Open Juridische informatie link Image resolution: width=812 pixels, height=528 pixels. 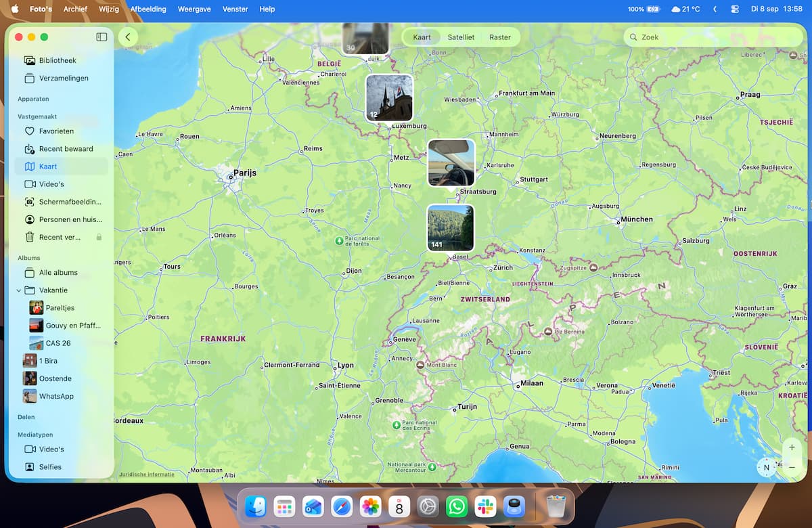coord(147,475)
